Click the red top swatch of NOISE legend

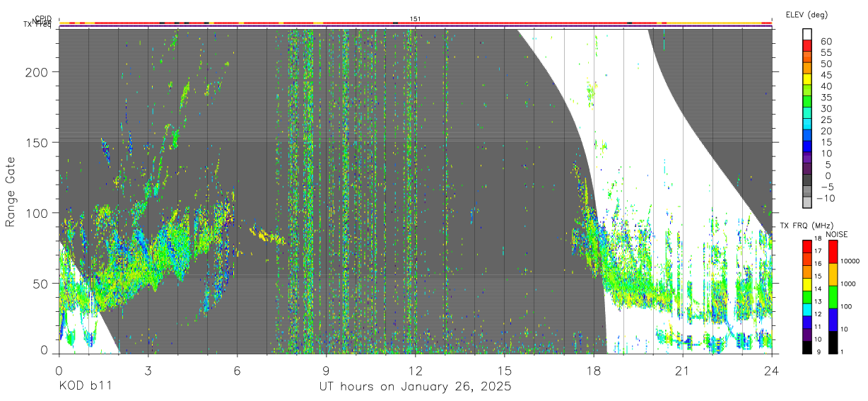(833, 251)
